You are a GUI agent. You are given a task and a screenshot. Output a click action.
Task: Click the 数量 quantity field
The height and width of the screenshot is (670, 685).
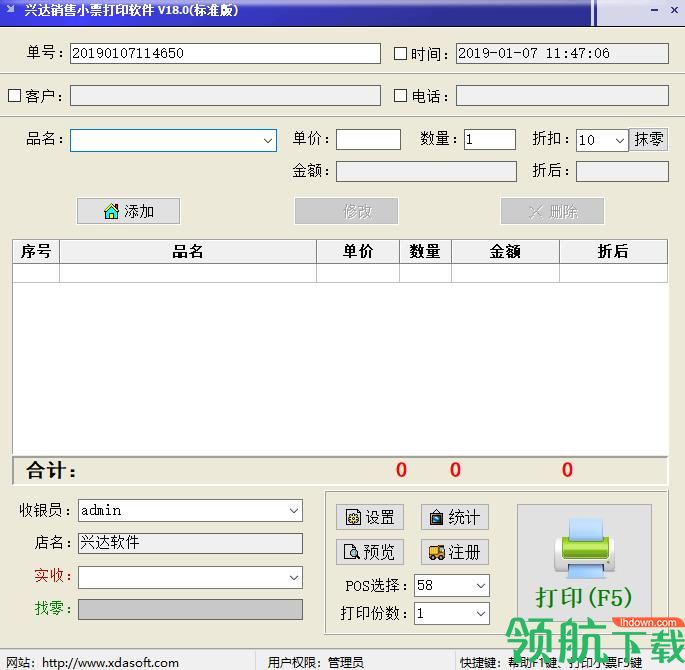490,139
